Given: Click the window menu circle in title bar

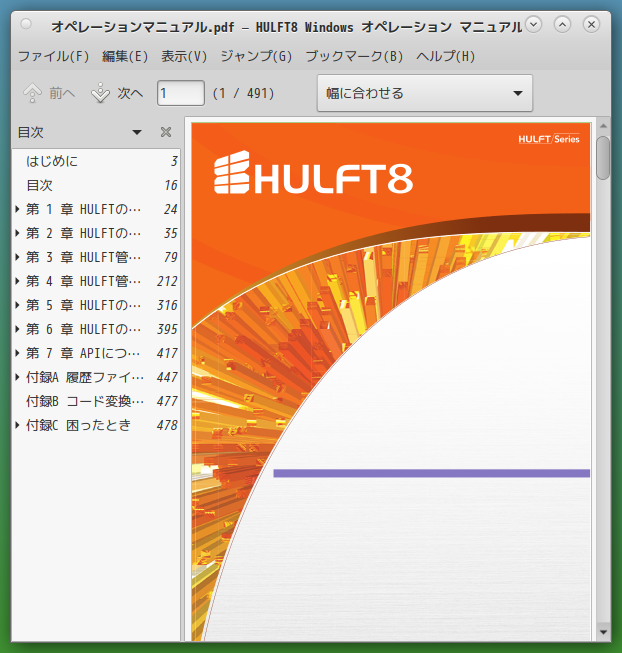Looking at the screenshot, I should (26, 24).
